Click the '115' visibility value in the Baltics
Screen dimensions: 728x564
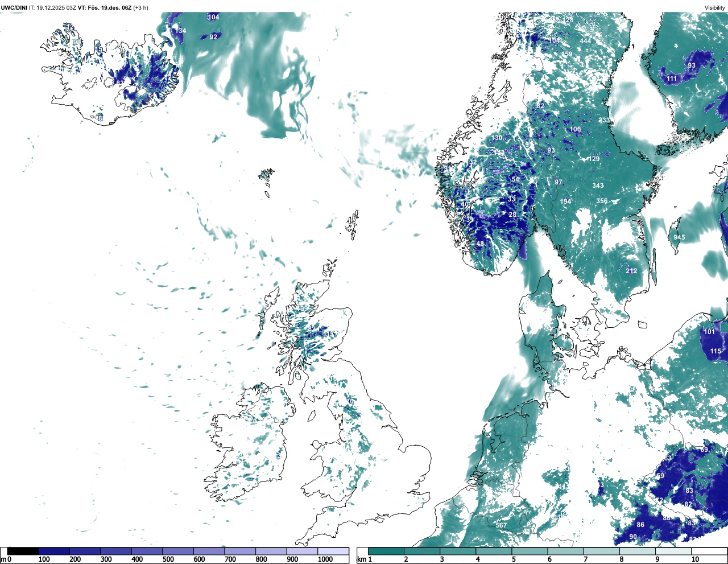point(716,351)
